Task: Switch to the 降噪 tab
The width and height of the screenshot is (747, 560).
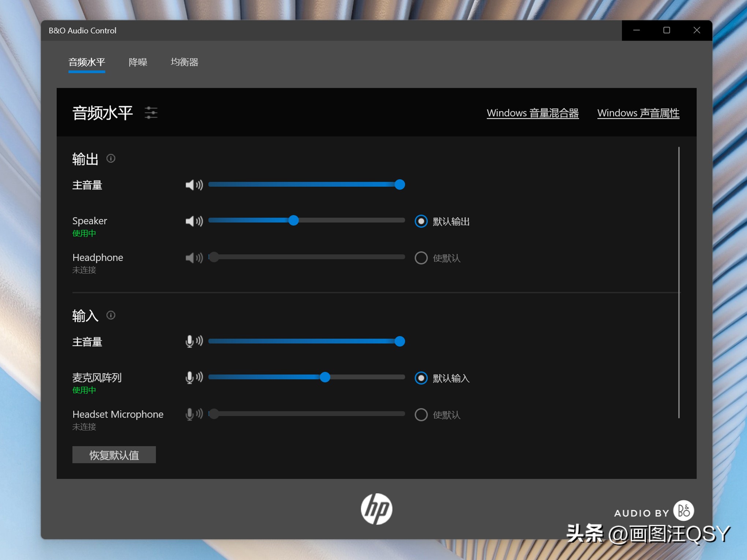Action: coord(138,63)
